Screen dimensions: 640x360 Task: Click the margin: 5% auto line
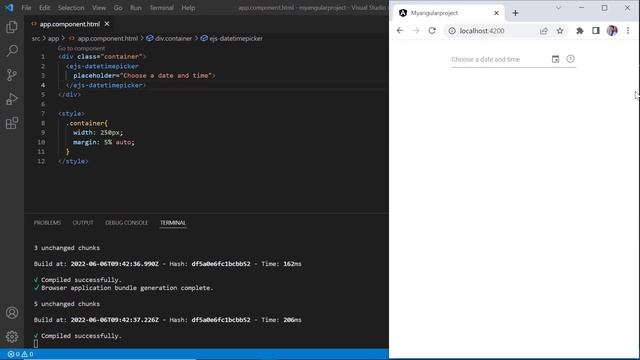pos(104,142)
